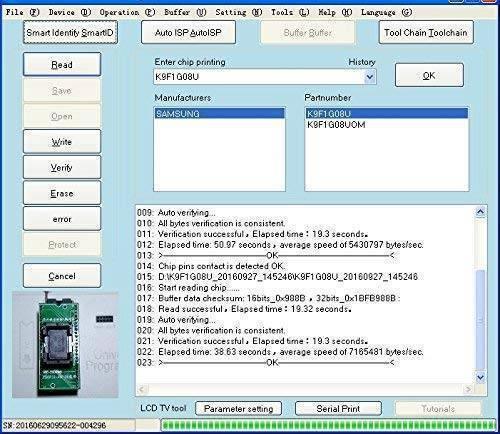The height and width of the screenshot is (434, 500).
Task: Click the log scroll up arrow
Action: 480,212
